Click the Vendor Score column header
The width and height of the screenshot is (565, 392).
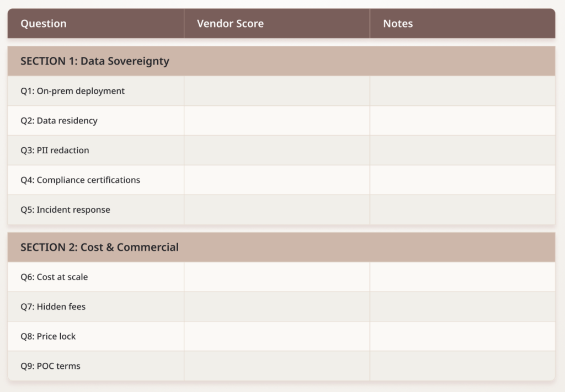230,24
